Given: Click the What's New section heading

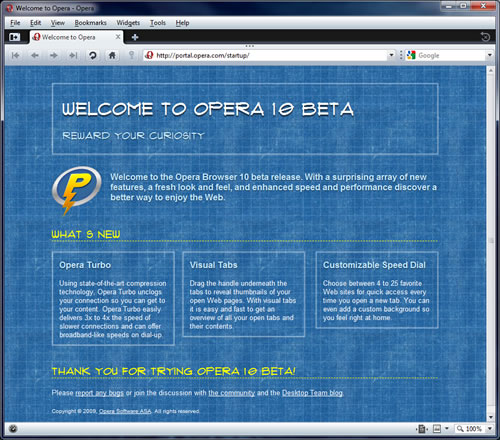Looking at the screenshot, I should 86,234.
